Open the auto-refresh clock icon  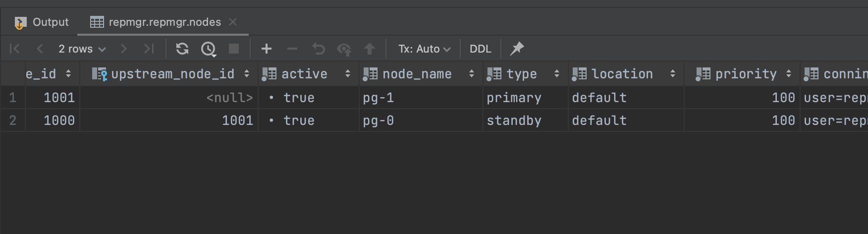209,49
